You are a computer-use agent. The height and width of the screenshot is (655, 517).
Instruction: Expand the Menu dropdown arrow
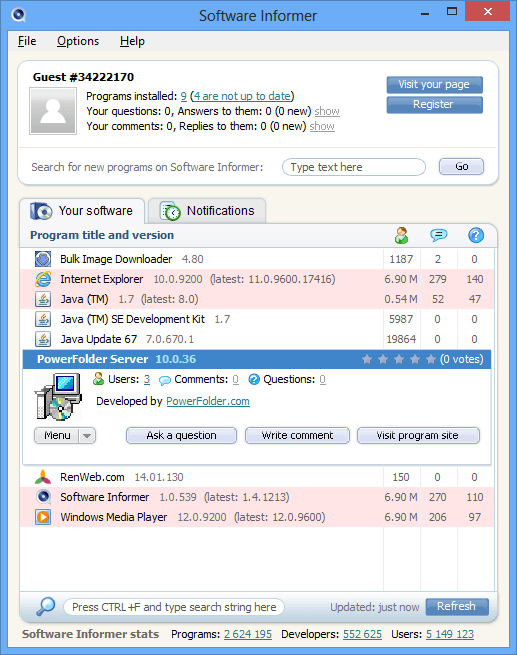coord(87,436)
